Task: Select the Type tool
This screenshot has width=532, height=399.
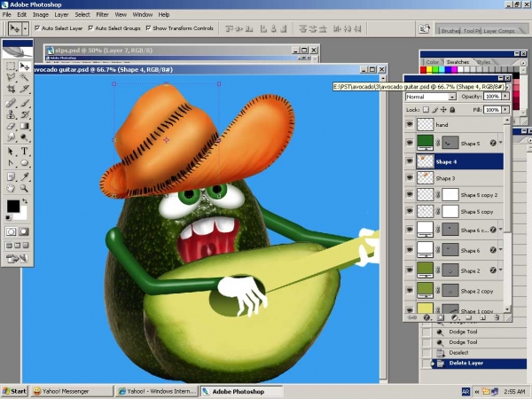Action: click(x=24, y=152)
